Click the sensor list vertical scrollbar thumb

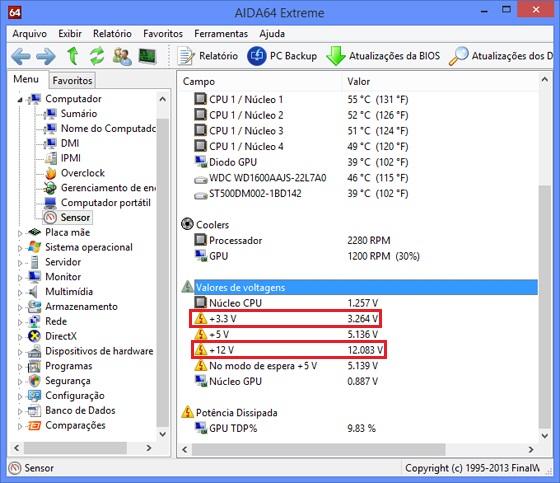click(x=545, y=306)
